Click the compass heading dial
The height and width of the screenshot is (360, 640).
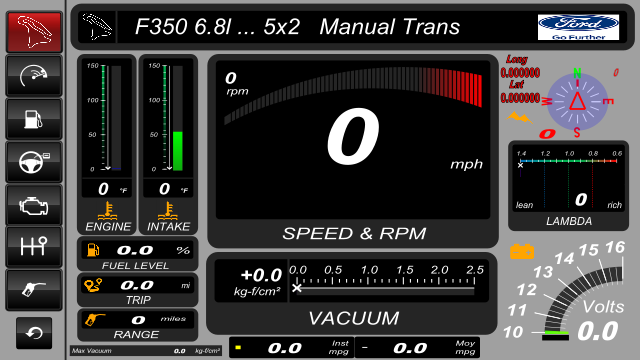(x=577, y=102)
